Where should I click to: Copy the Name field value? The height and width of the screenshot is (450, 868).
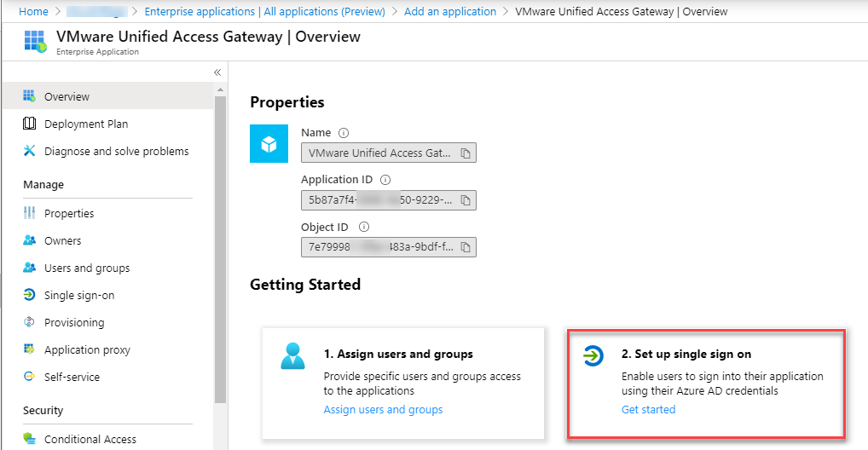(x=466, y=153)
